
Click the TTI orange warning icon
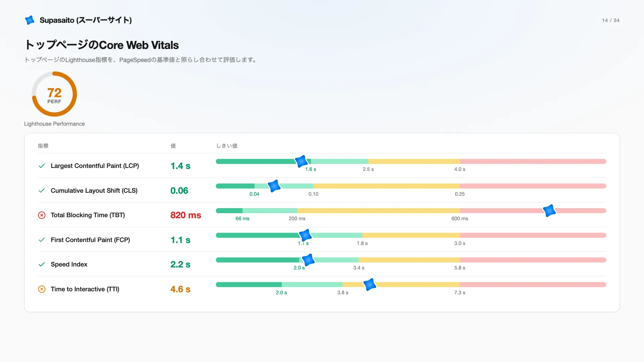(42, 289)
